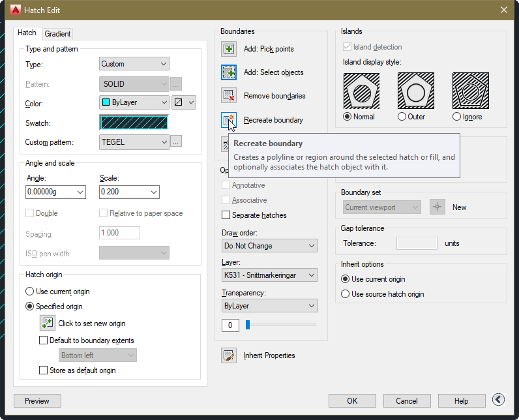This screenshot has width=519, height=420.
Task: Click the hatch pattern Swatch preview
Action: [134, 123]
